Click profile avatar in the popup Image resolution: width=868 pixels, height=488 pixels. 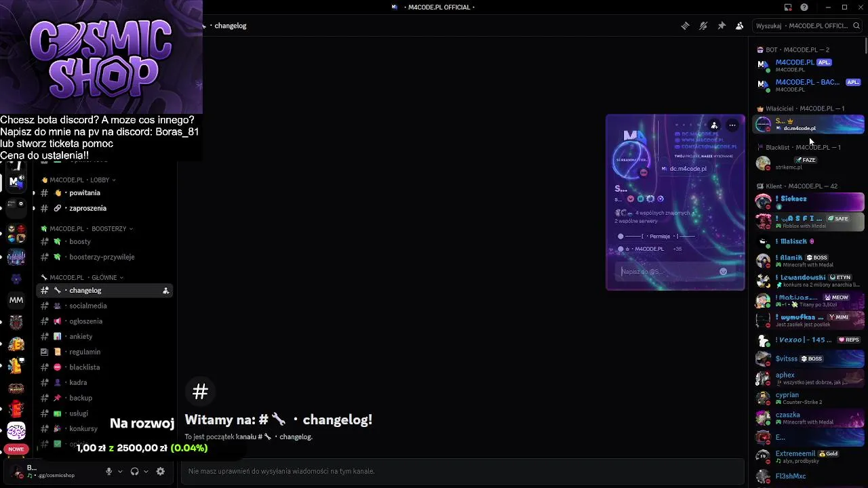pos(631,159)
